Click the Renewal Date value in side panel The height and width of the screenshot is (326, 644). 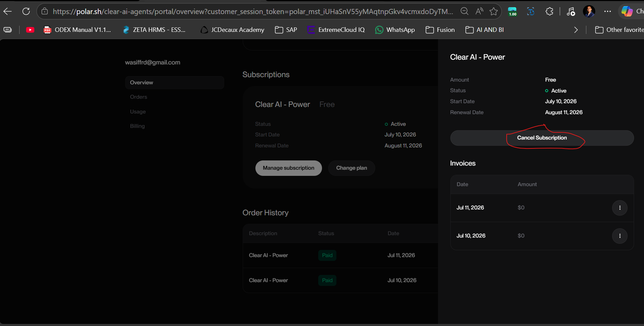(564, 112)
